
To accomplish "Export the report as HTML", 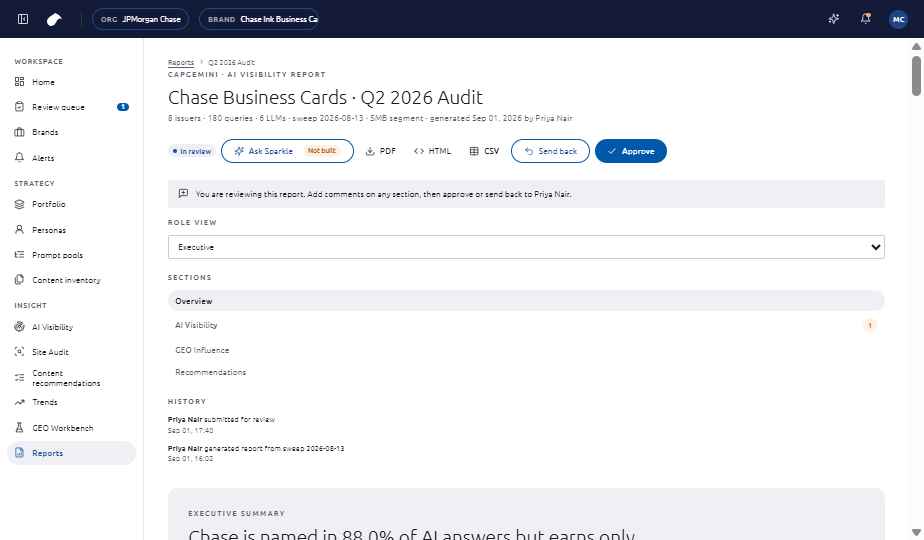I will point(432,151).
